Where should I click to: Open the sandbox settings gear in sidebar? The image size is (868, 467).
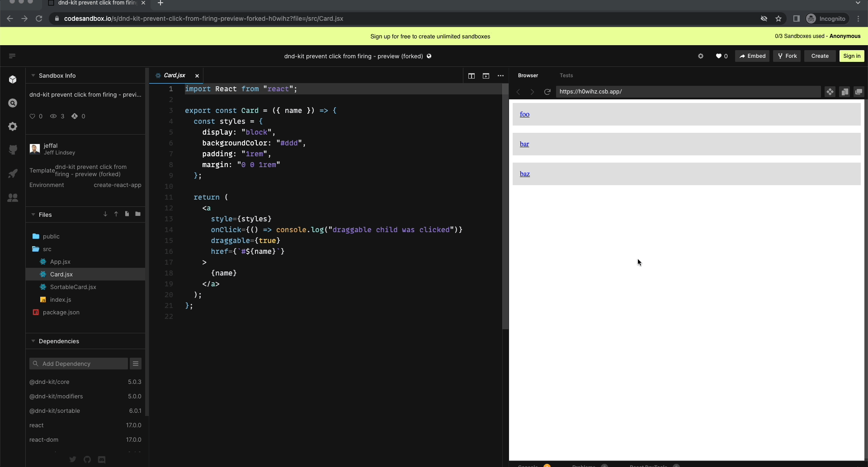(13, 126)
